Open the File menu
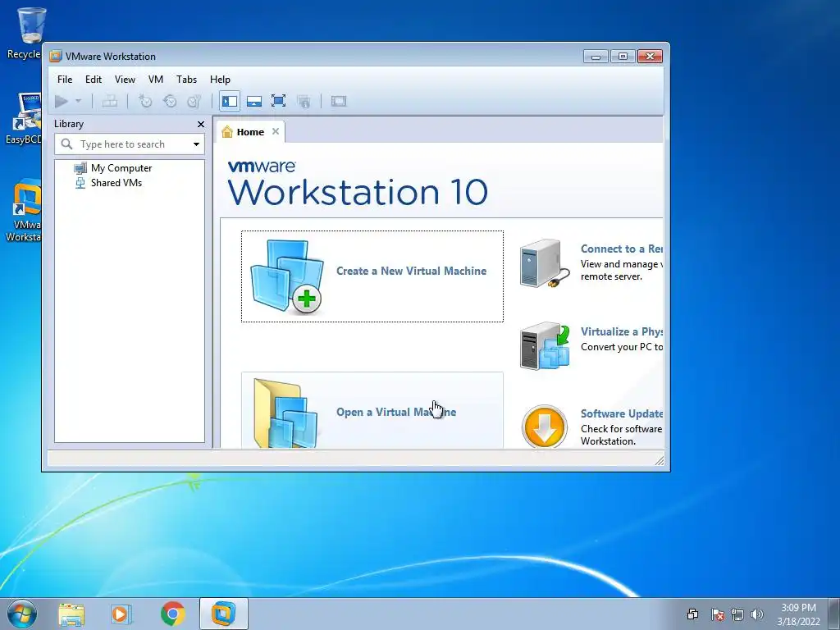 coord(65,80)
